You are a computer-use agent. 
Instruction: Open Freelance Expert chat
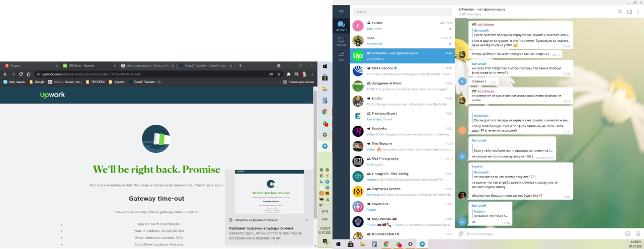(x=402, y=116)
